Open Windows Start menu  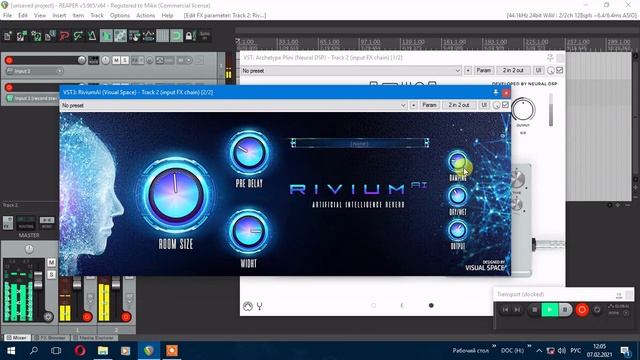(x=11, y=351)
